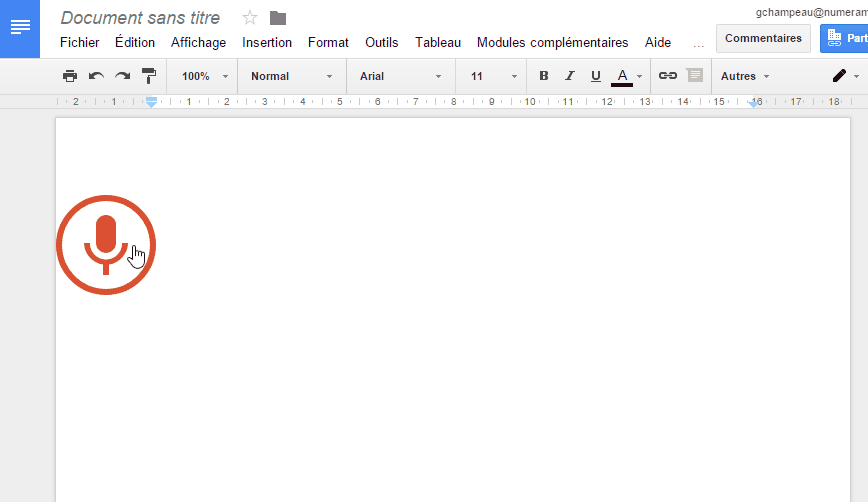Click the Commentaires button
The height and width of the screenshot is (502, 868).
763,38
